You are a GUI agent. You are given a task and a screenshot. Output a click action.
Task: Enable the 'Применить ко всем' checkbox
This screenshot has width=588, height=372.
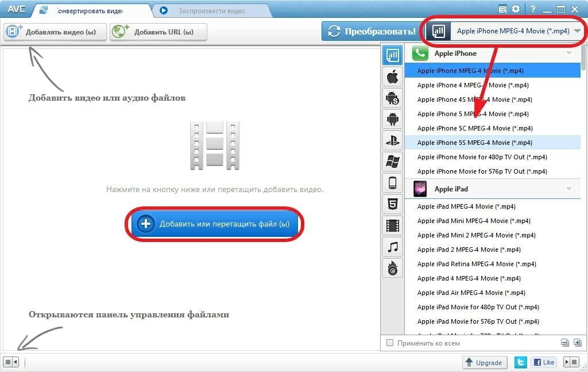click(x=390, y=343)
